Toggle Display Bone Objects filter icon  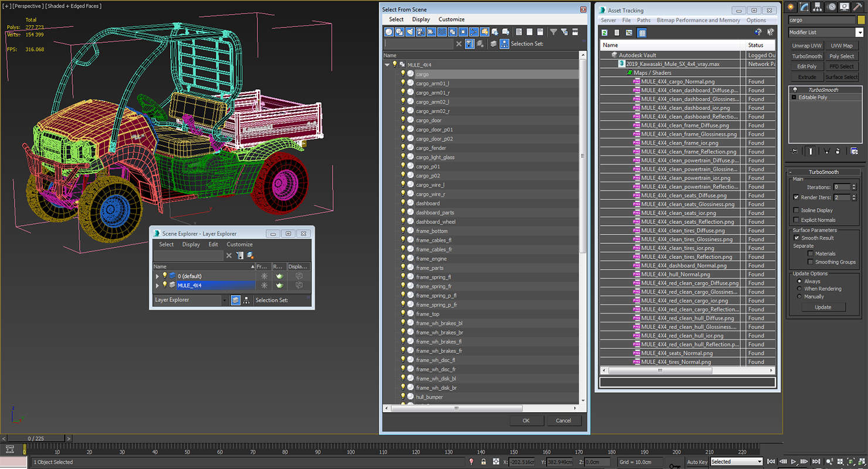473,32
